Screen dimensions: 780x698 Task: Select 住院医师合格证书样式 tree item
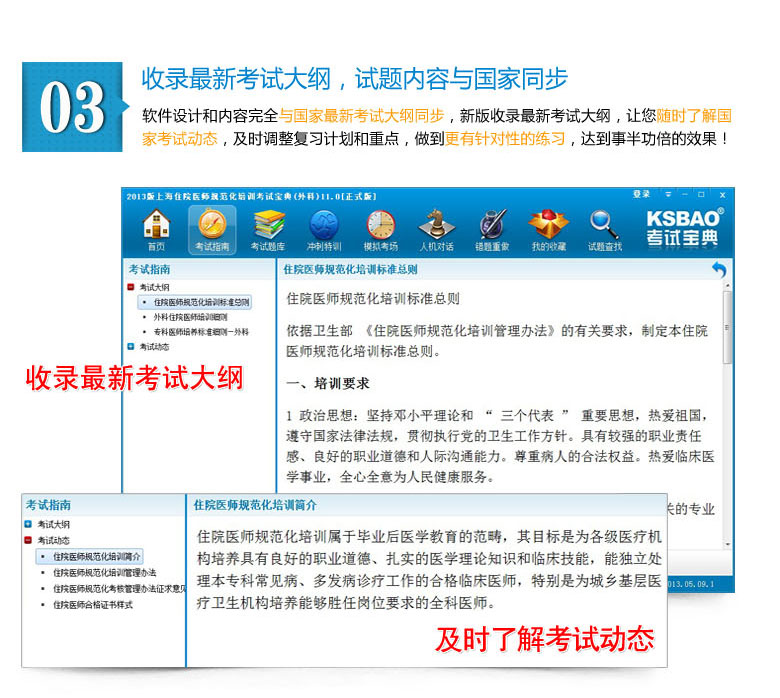tap(93, 605)
